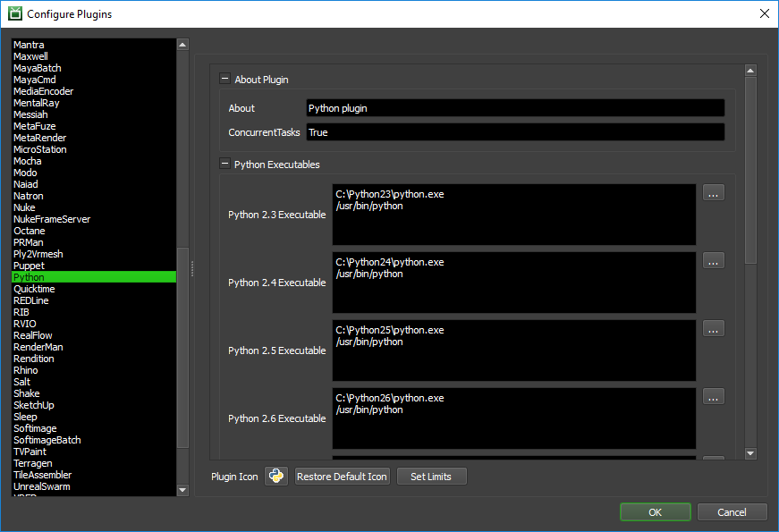Image resolution: width=779 pixels, height=532 pixels.
Task: Collapse the About Plugin section
Action: tap(224, 79)
